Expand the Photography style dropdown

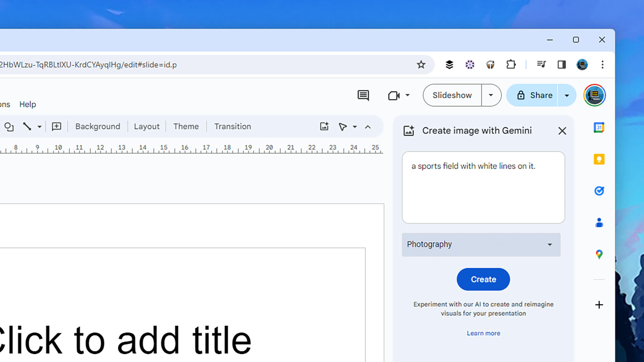pos(481,245)
